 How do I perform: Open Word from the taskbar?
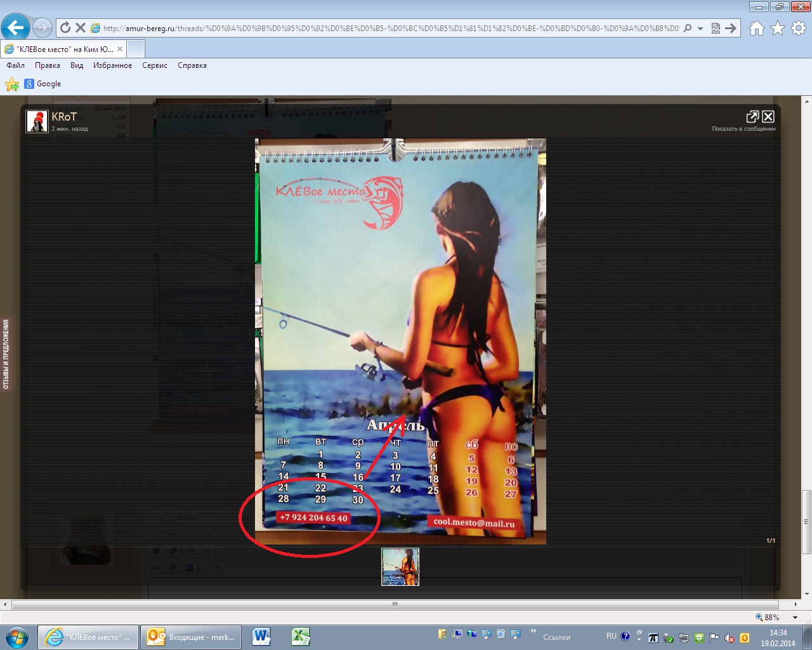pyautogui.click(x=261, y=637)
